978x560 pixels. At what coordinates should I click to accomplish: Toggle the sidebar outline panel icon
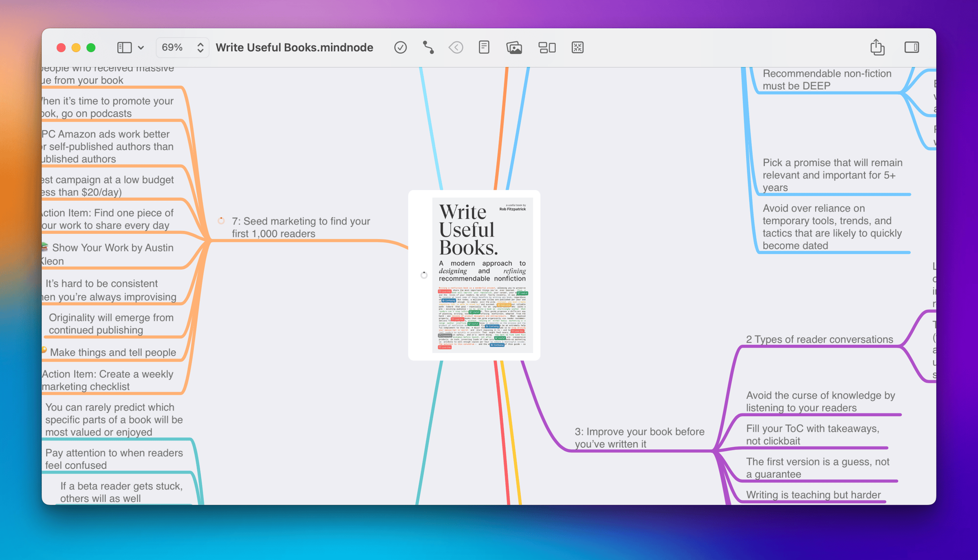click(x=124, y=48)
